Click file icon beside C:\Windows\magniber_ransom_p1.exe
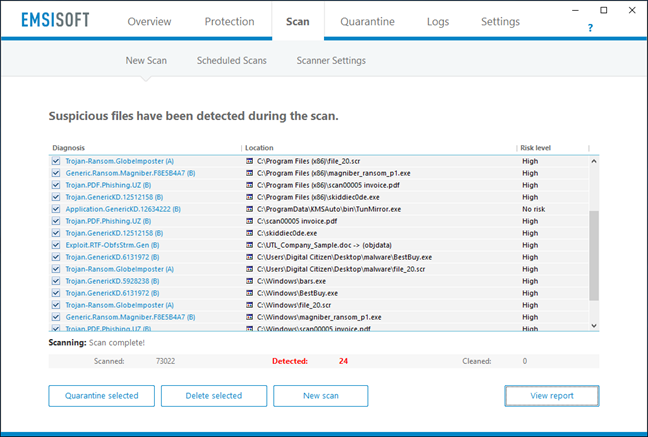Screen dimensions: 648x437 [x=250, y=317]
